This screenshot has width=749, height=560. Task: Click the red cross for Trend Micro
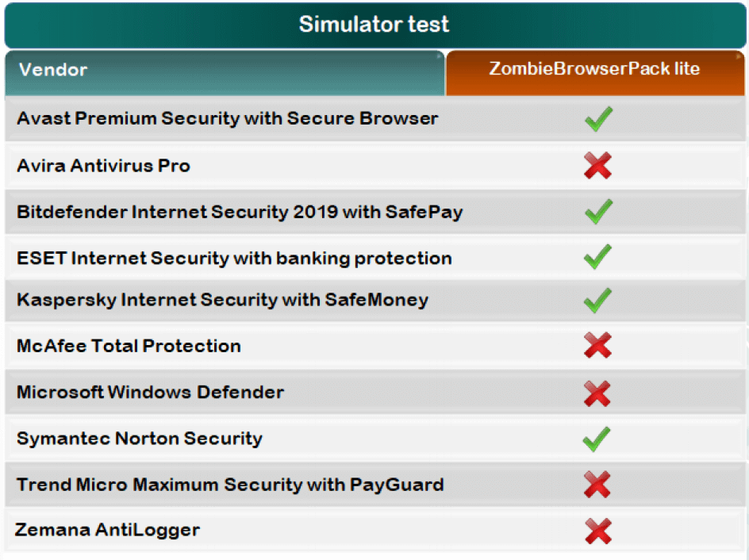597,484
